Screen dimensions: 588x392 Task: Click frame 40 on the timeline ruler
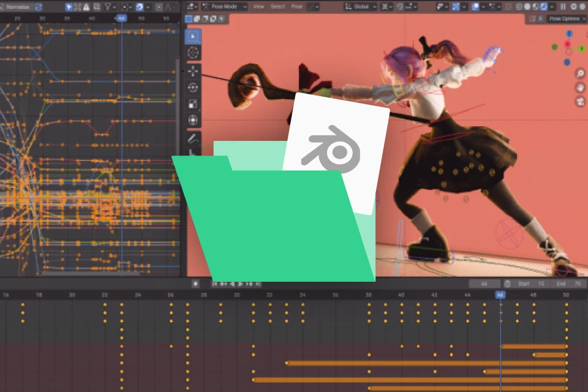coord(401,295)
